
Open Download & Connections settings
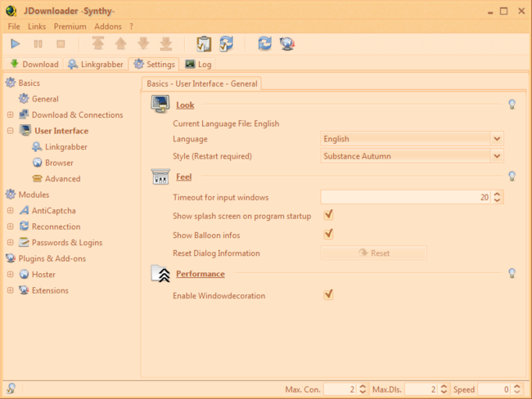click(x=78, y=115)
